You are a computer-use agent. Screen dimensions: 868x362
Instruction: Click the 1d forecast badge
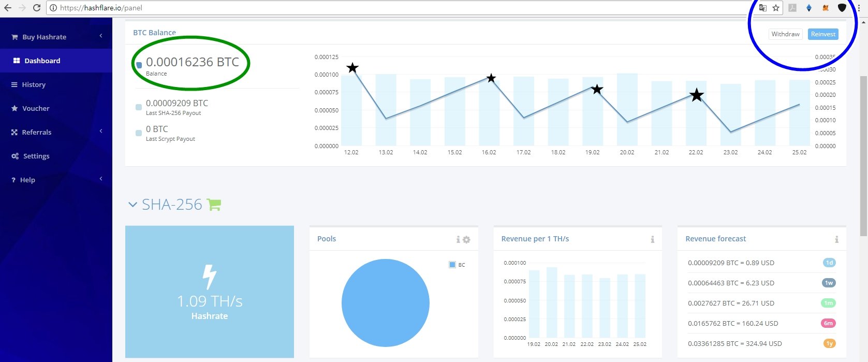tap(829, 263)
